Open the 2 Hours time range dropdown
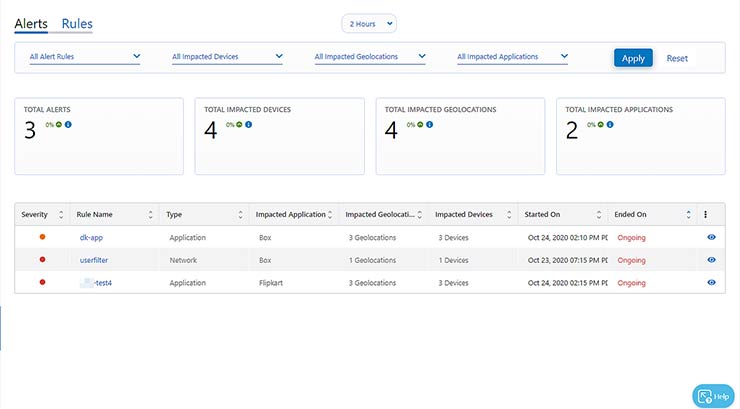740x409 pixels. click(x=369, y=22)
